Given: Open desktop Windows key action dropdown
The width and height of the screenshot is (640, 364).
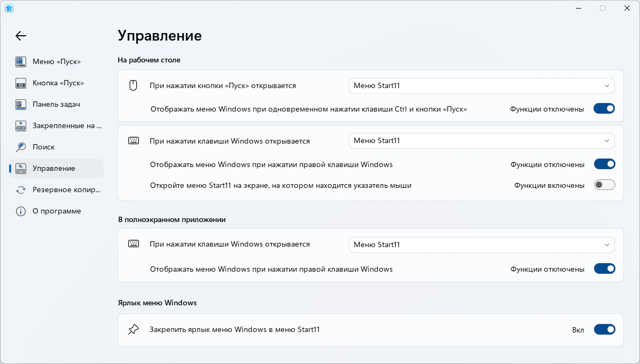Looking at the screenshot, I should click(x=482, y=140).
